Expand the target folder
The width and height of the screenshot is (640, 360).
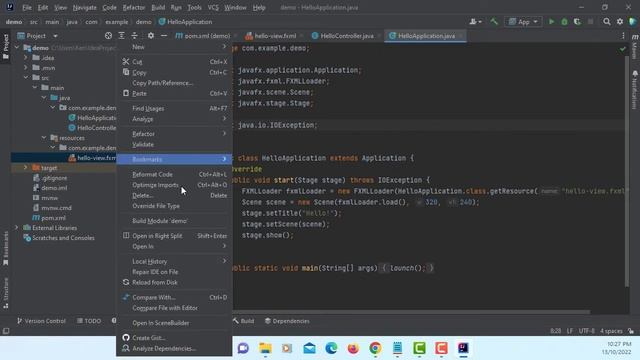click(26, 168)
